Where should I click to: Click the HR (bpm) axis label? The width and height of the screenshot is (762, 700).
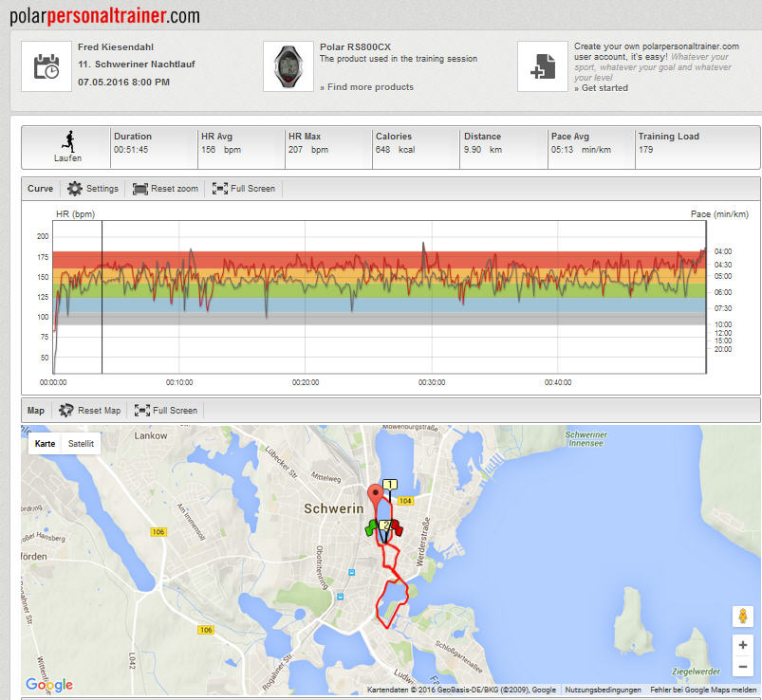75,214
